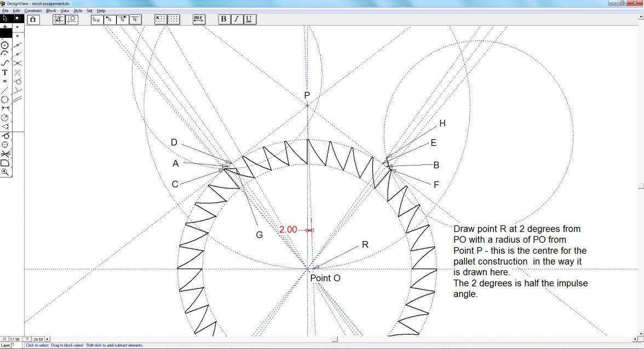Click the red 2.00 angle dimension
Screen dimensions: 644x349
[288, 230]
